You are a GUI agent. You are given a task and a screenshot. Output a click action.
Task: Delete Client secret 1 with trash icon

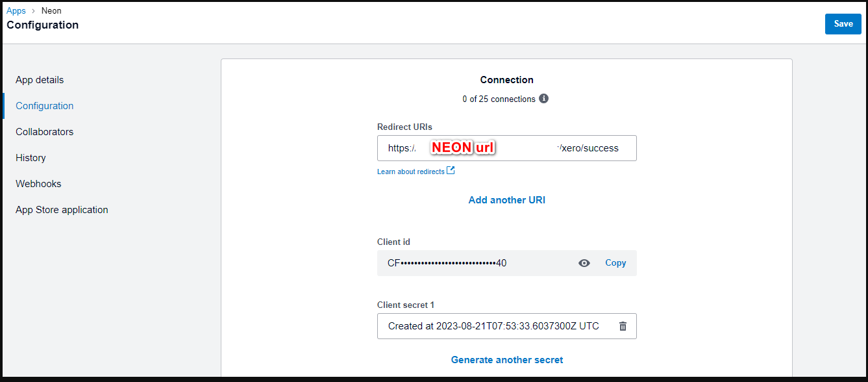tap(623, 326)
